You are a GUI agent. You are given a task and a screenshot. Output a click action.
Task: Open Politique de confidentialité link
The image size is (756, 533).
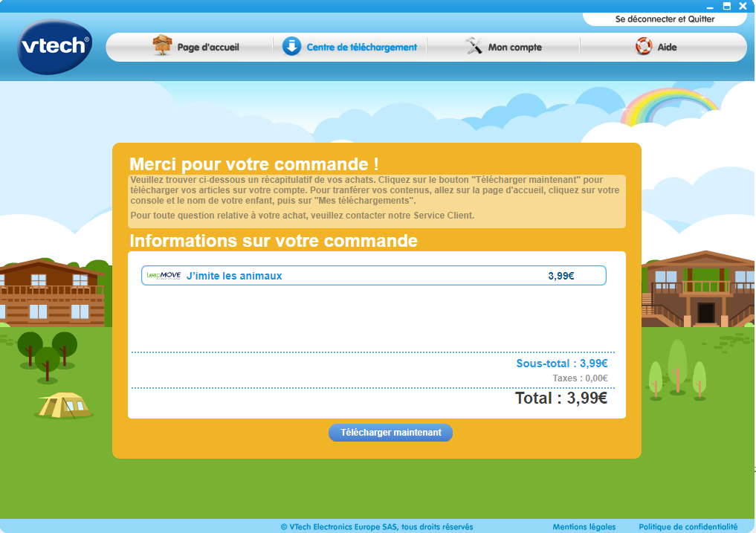point(688,527)
